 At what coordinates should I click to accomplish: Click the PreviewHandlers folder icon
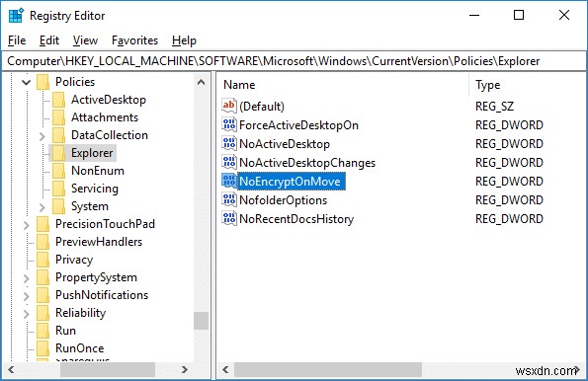tap(42, 242)
